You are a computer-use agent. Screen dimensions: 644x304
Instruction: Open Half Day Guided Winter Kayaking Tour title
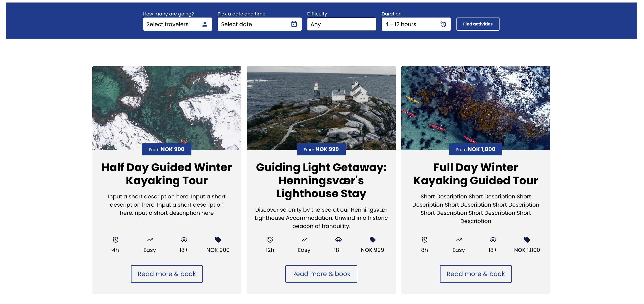pos(167,174)
